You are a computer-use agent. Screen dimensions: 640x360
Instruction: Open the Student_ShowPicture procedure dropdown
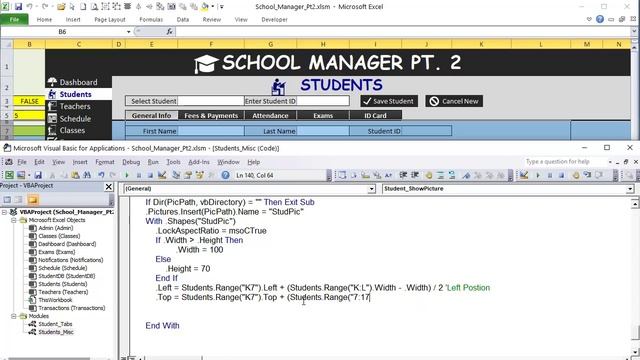point(630,189)
